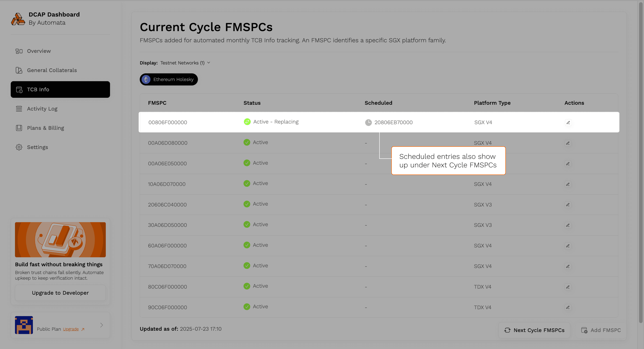
Task: Click the Ethereum logo on Holesky badge
Action: (x=146, y=79)
